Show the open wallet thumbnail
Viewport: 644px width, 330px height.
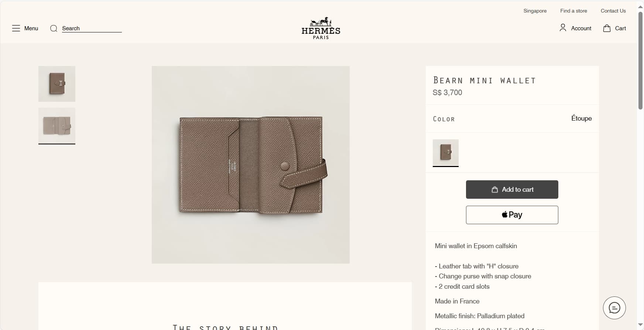57,125
